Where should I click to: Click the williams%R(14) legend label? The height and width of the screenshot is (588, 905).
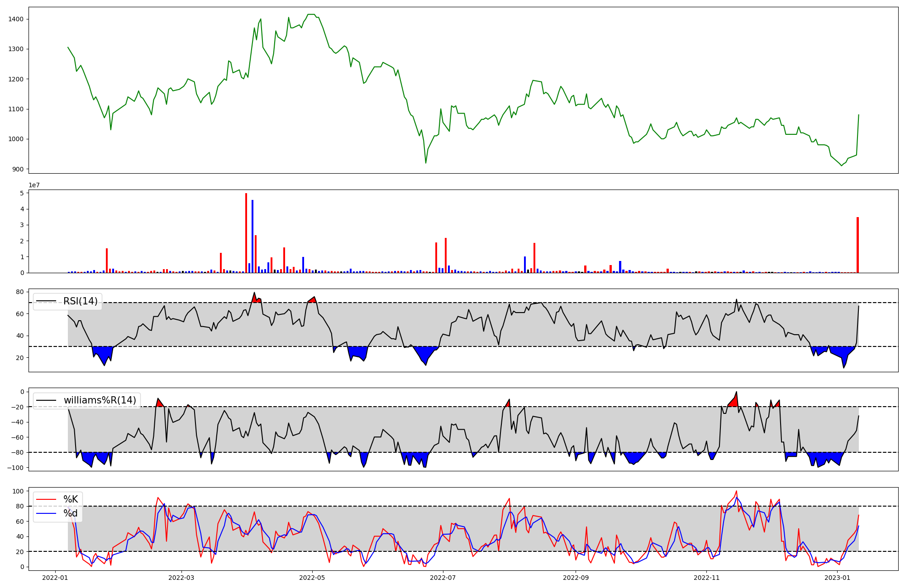(100, 400)
